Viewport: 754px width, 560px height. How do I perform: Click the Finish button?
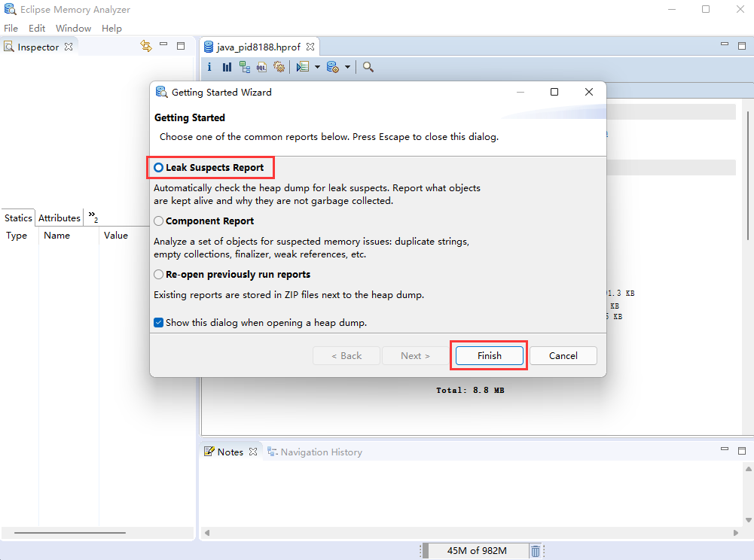(489, 356)
